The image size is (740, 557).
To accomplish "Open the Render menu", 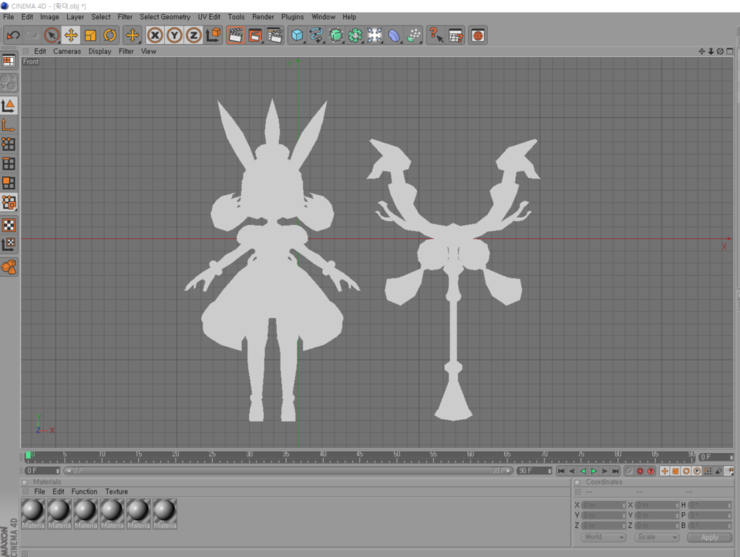I will point(263,17).
